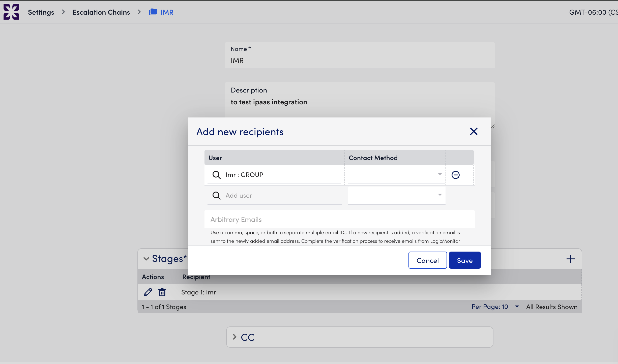Close the Add new recipients dialog
The image size is (618, 364).
474,131
